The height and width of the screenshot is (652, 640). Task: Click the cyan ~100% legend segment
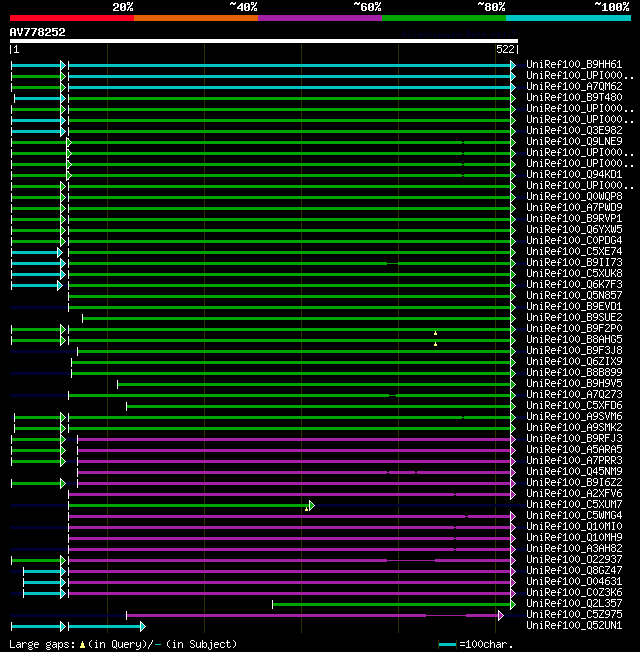pyautogui.click(x=568, y=18)
